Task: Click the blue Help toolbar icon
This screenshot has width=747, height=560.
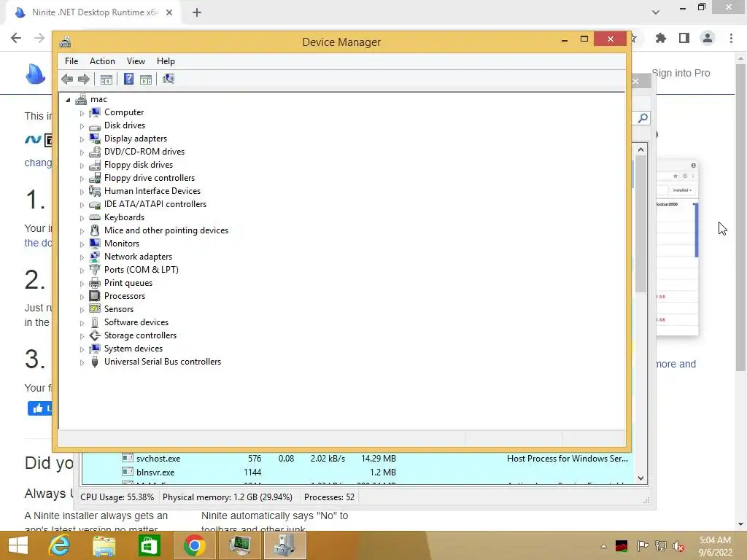Action: (x=128, y=79)
